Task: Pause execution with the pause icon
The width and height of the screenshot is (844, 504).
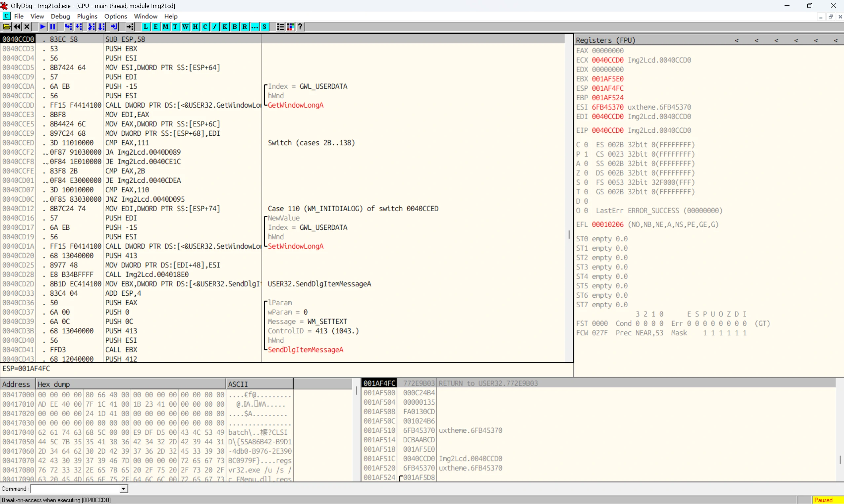Action: (53, 27)
